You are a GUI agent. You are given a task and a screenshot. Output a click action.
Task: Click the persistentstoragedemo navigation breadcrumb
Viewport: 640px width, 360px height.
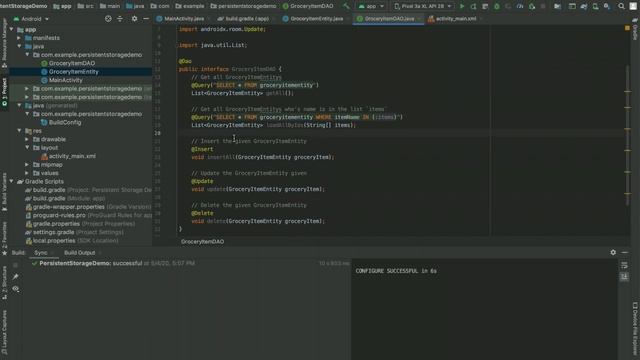coord(247,6)
